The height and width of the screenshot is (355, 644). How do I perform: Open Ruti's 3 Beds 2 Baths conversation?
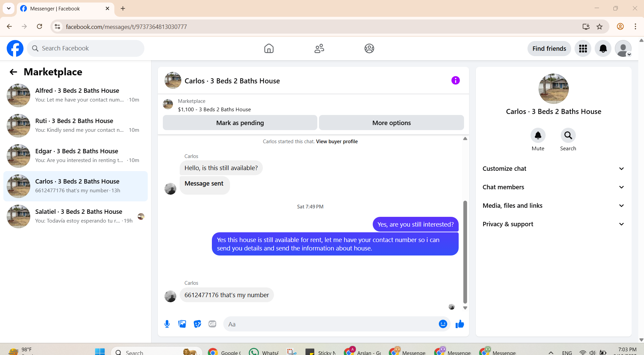[x=76, y=126]
